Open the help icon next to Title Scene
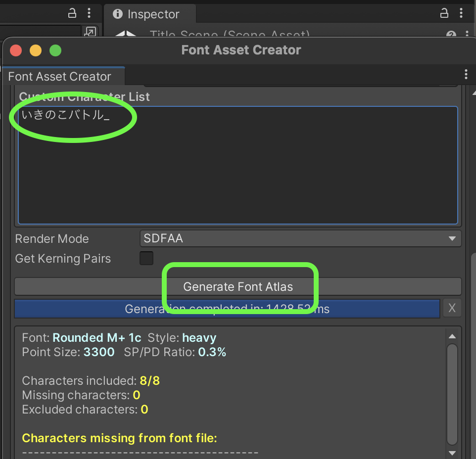Screen dimensions: 476x459 pos(451,34)
